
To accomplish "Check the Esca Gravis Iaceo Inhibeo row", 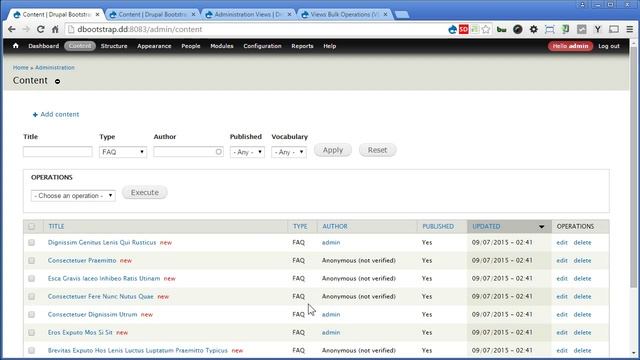I will [x=31, y=278].
